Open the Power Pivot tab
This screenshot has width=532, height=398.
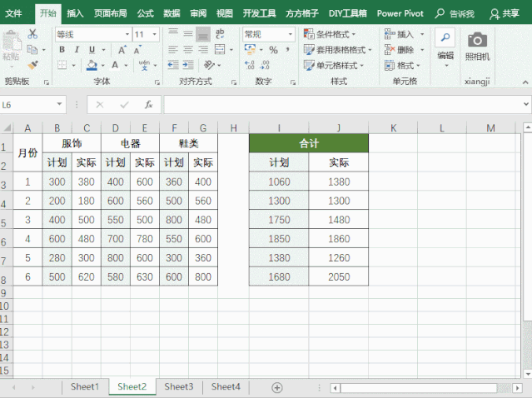400,13
